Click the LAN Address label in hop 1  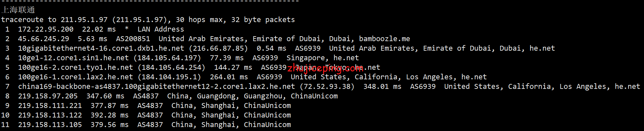(x=161, y=29)
